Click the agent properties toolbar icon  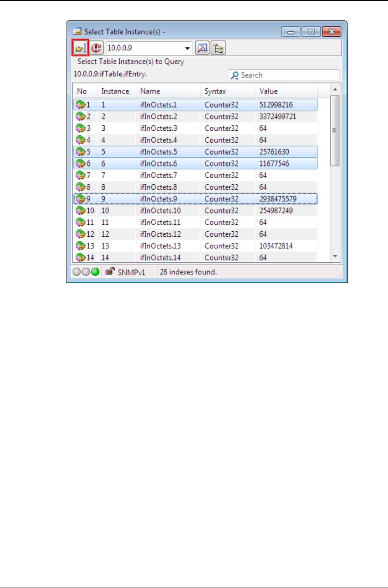[x=202, y=48]
